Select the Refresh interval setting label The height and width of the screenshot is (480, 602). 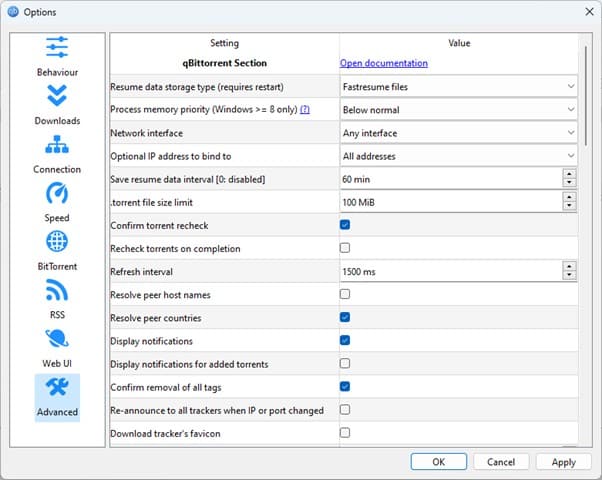[141, 271]
